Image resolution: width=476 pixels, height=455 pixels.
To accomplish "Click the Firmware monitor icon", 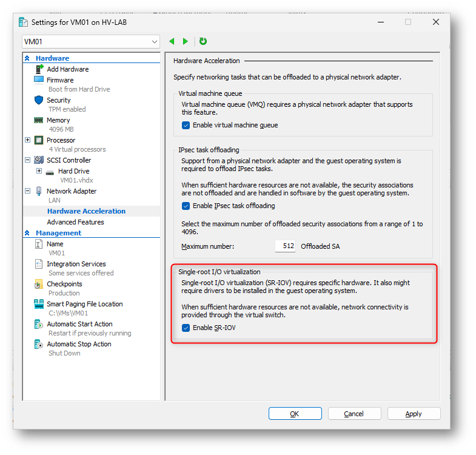I will coord(39,80).
